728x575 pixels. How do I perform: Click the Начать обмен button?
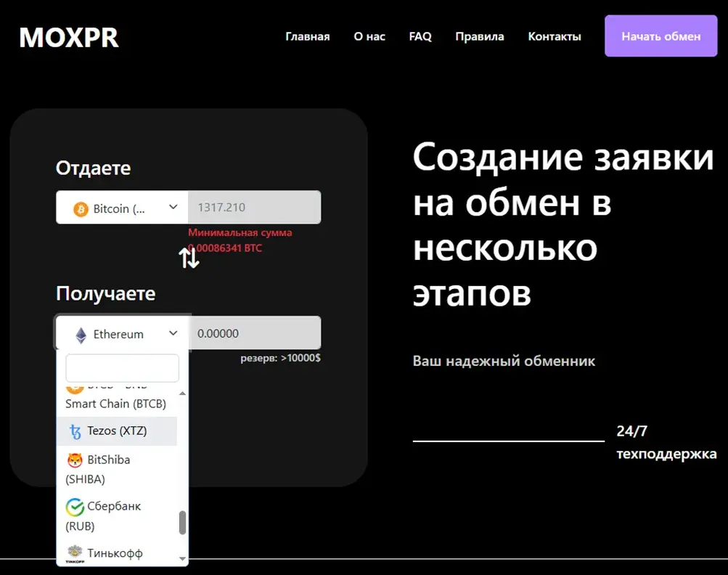coord(660,36)
